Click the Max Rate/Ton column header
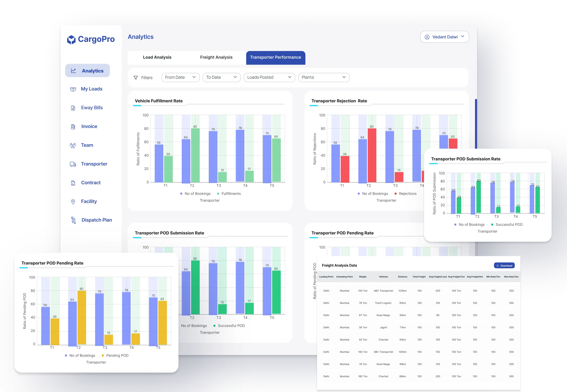 click(511, 277)
